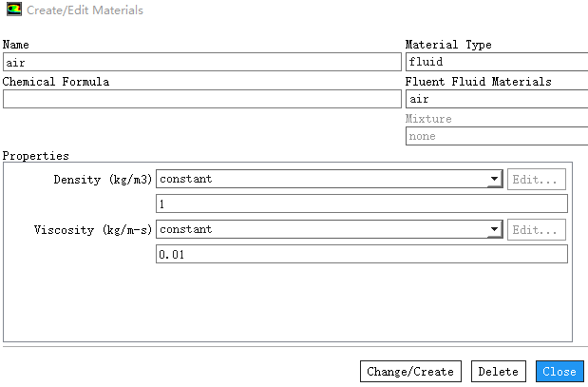
Task: Select the Density value field
Action: coord(361,203)
